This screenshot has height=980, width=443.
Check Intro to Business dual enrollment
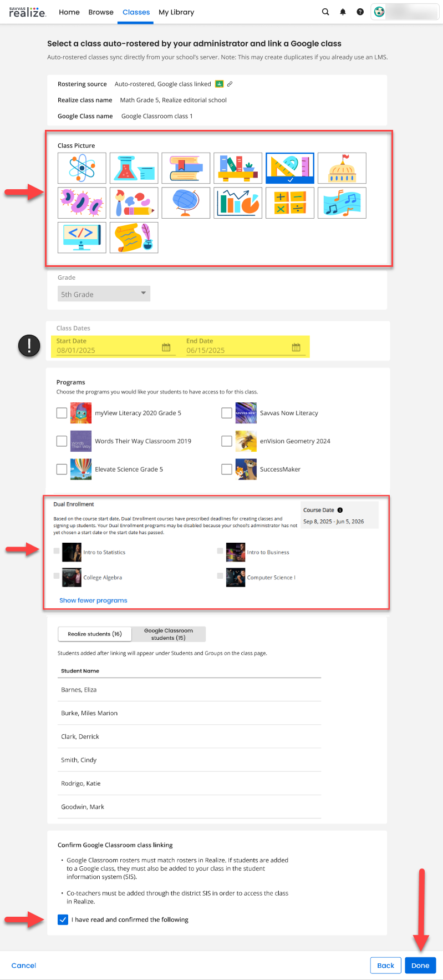[220, 551]
